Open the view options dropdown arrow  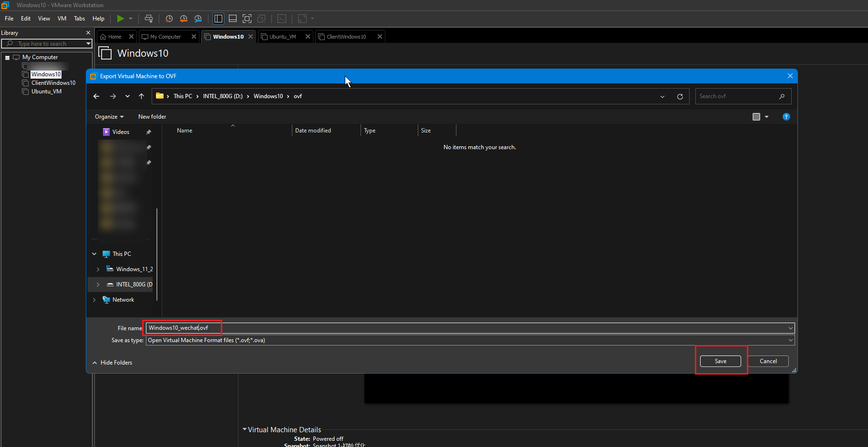click(767, 117)
